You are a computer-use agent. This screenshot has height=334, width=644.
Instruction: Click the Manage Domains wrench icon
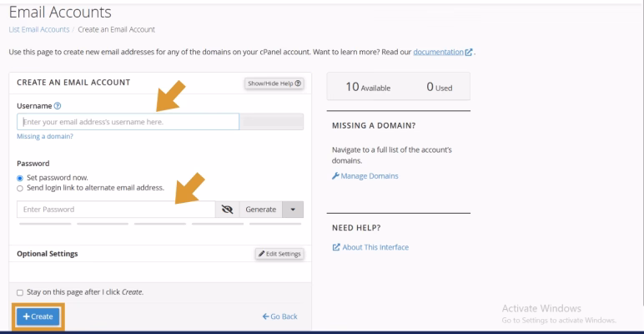(x=335, y=176)
